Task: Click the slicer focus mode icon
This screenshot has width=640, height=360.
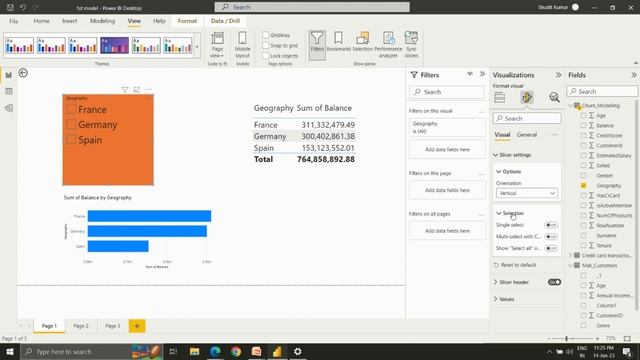Action: [137, 90]
